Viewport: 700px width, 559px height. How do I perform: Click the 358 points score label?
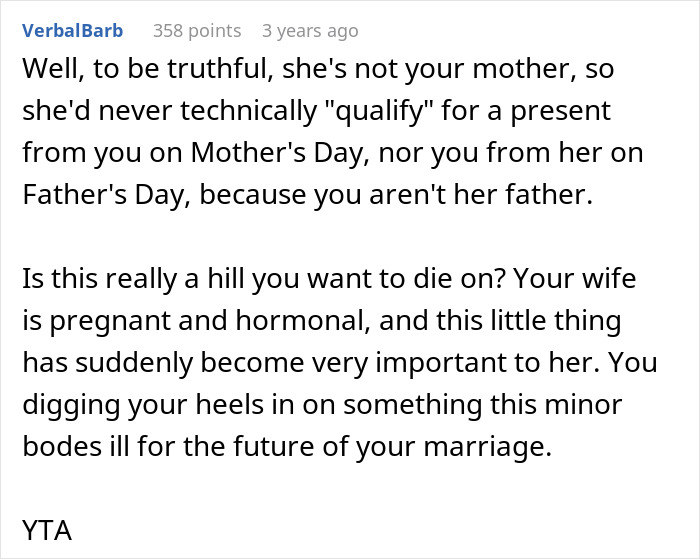coord(197,31)
